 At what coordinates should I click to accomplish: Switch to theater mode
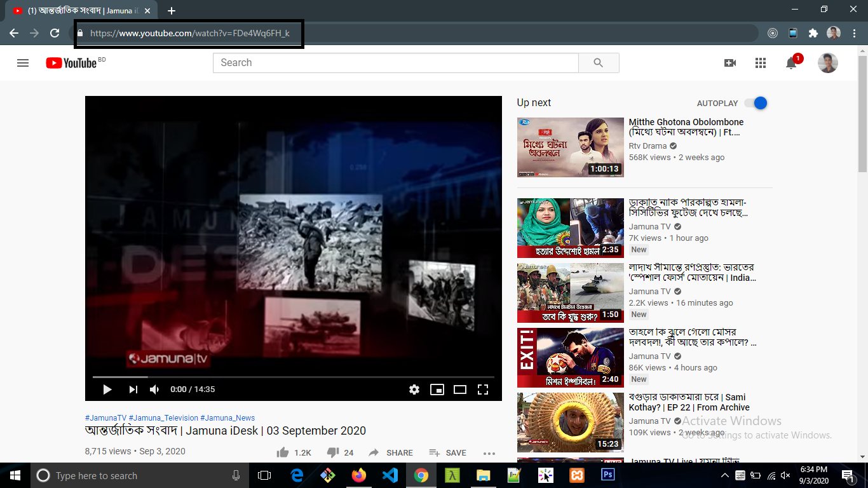[460, 390]
